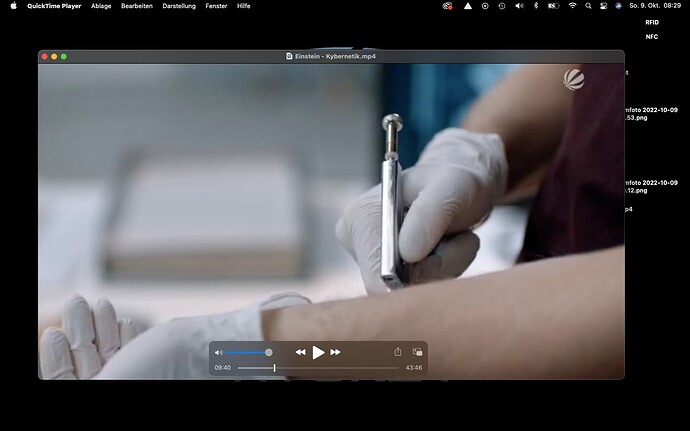This screenshot has width=690, height=431.
Task: Minimize the window with the yellow button
Action: pos(54,56)
